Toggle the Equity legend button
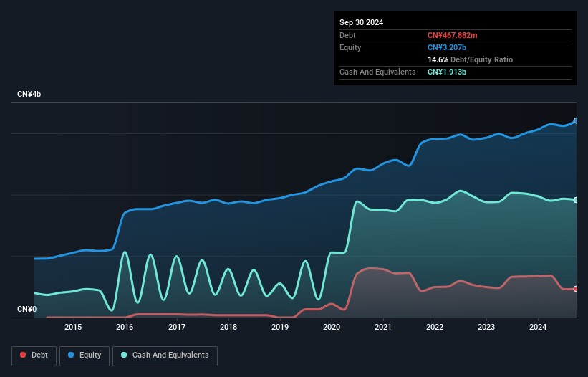The width and height of the screenshot is (588, 377). [x=85, y=355]
